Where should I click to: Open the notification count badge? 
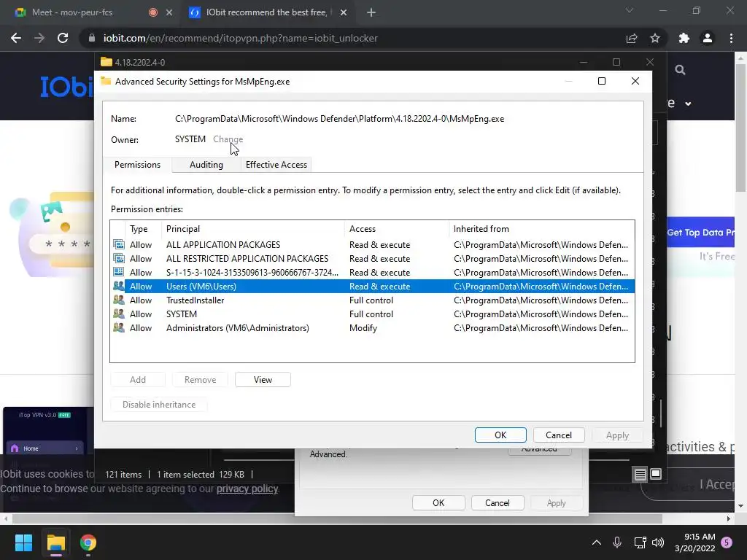click(727, 542)
